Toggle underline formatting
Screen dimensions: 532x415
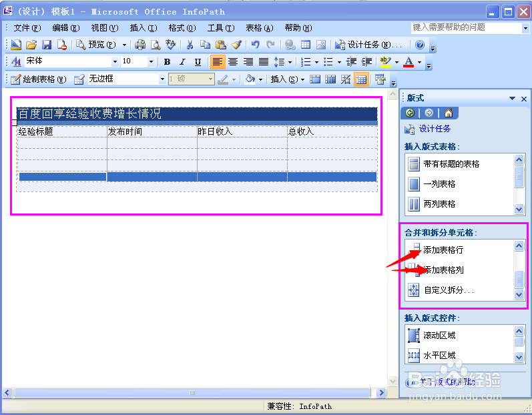[198, 61]
